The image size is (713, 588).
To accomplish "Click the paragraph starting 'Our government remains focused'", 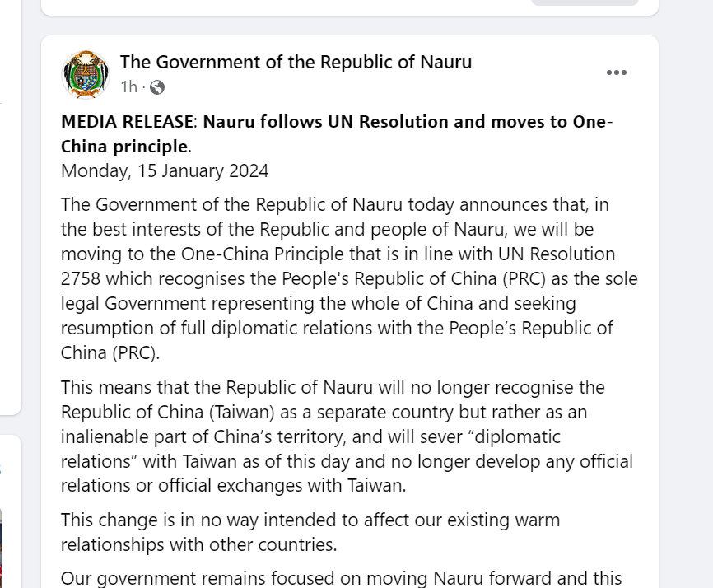I will tap(341, 578).
